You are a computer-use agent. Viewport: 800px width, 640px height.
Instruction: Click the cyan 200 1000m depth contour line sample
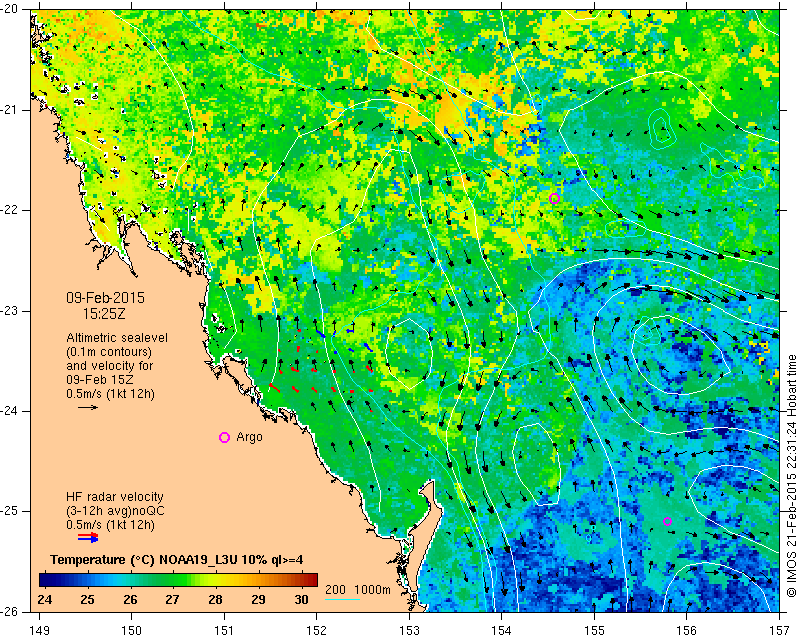click(x=342, y=599)
